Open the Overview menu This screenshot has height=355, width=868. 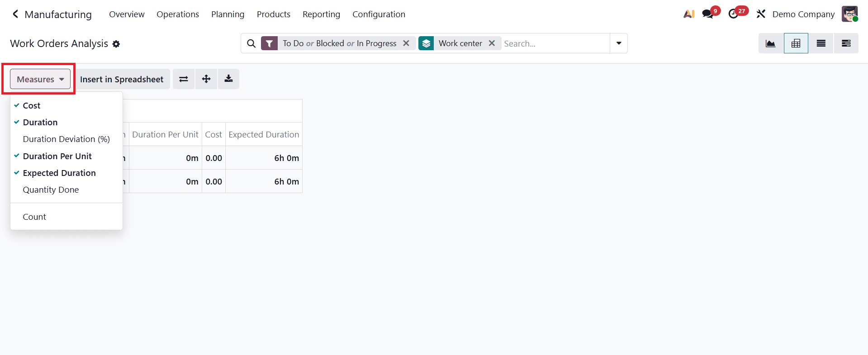coord(127,14)
